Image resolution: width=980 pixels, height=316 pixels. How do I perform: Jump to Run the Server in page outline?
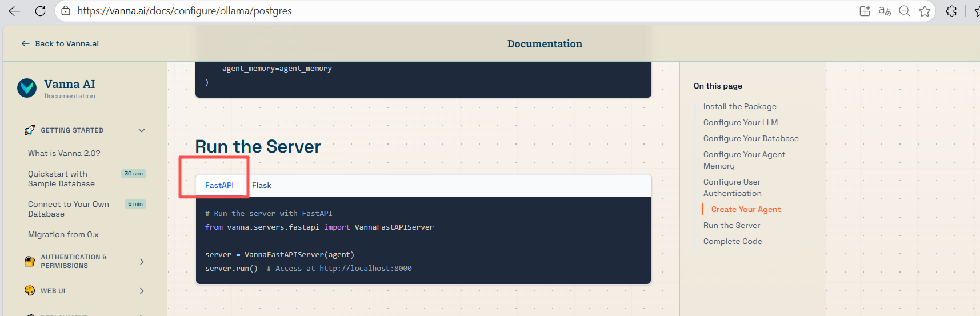click(x=731, y=225)
